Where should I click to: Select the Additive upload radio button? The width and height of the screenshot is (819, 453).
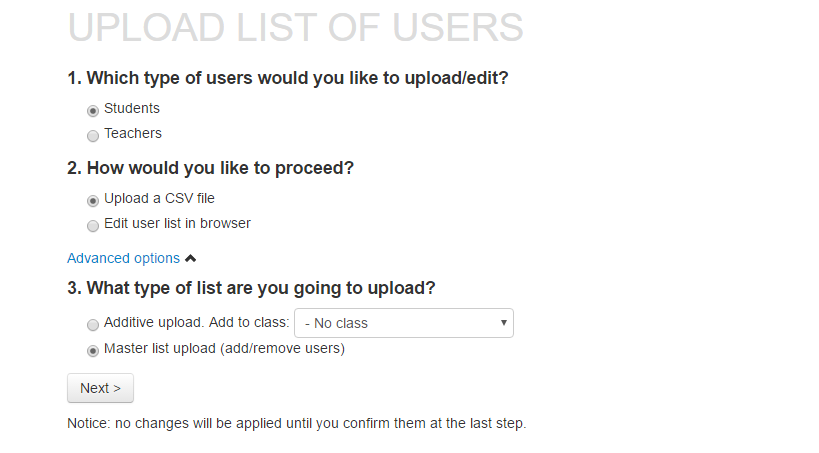[x=93, y=325]
